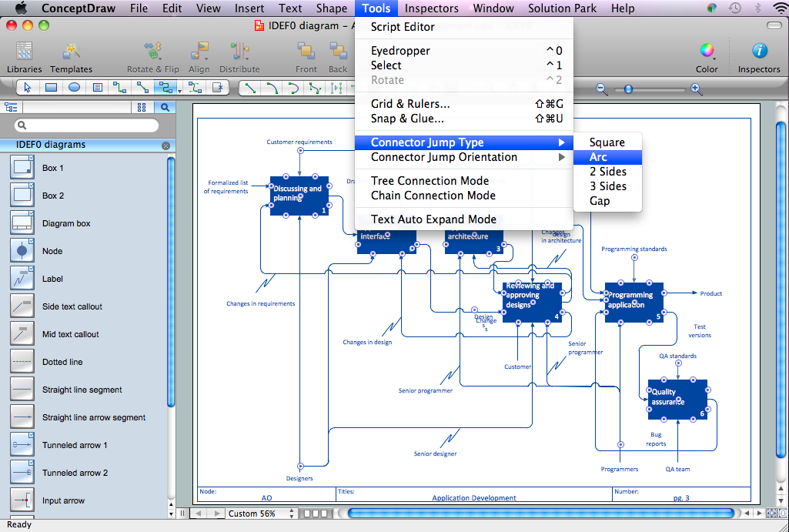Image resolution: width=789 pixels, height=532 pixels.
Task: Open the Script Editor menu item
Action: point(403,27)
